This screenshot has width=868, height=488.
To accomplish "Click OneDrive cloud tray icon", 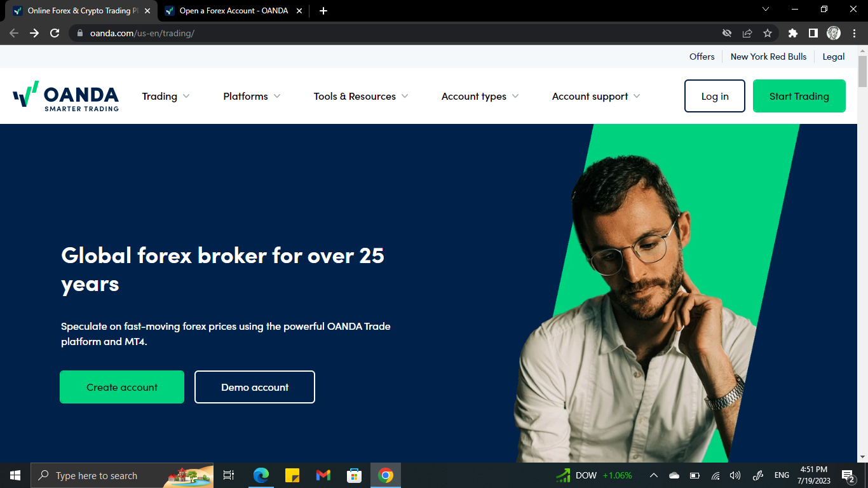I will click(x=674, y=475).
